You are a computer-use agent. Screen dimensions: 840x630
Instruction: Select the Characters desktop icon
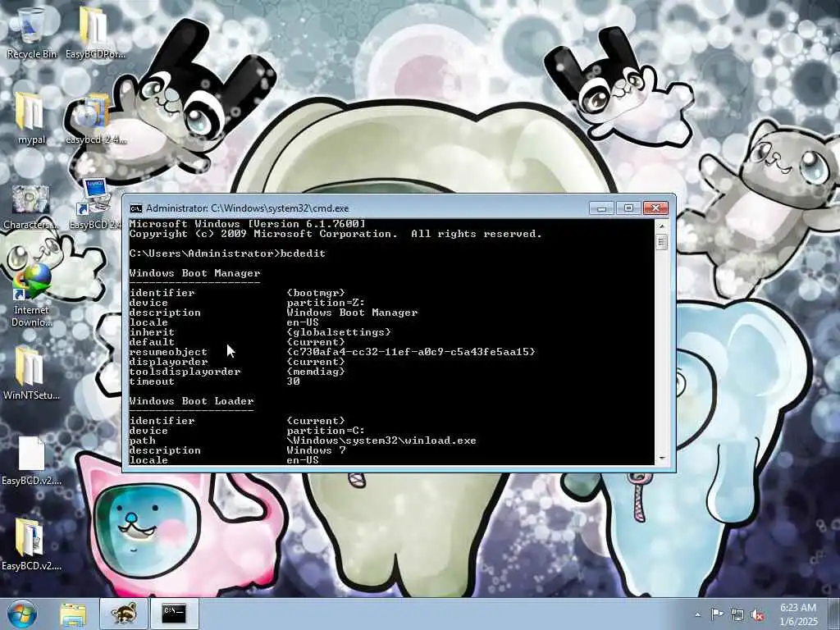coord(31,206)
